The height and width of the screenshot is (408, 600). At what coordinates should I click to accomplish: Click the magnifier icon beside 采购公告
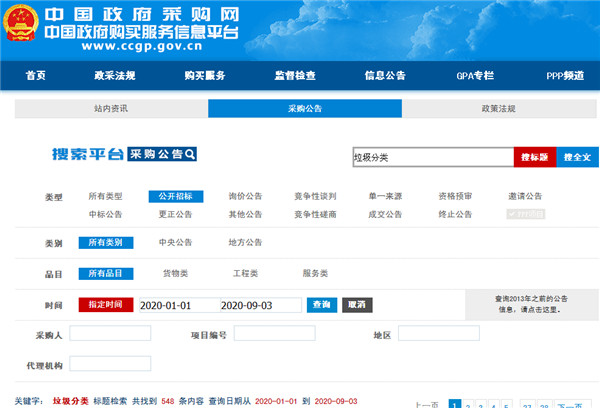[x=189, y=154]
